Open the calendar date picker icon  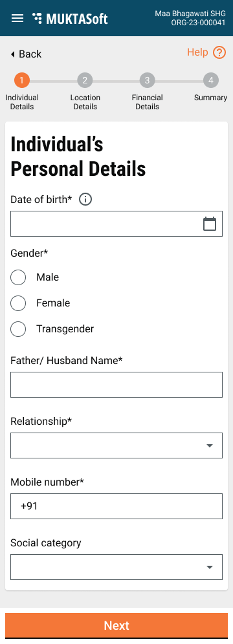210,224
